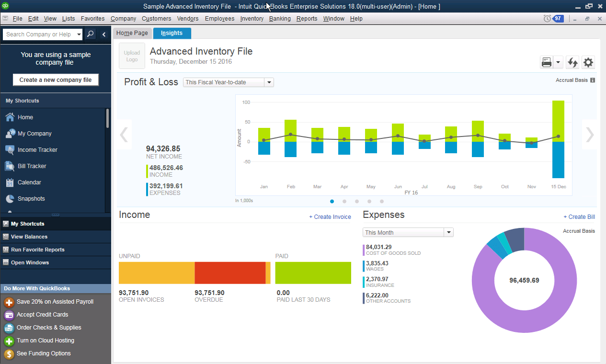Screen dimensions: 606x364
Task: Open the Vendors menu
Action: pos(187,19)
